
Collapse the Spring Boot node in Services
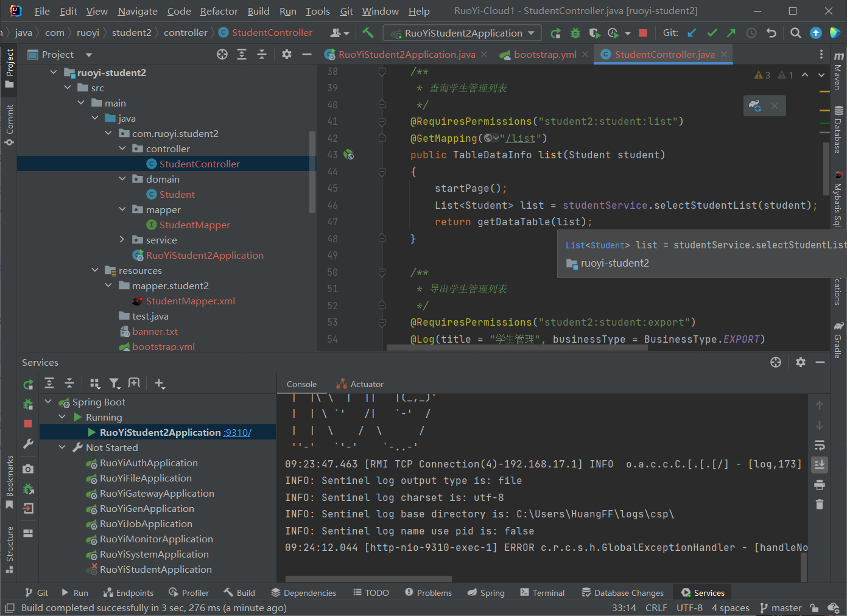[48, 402]
